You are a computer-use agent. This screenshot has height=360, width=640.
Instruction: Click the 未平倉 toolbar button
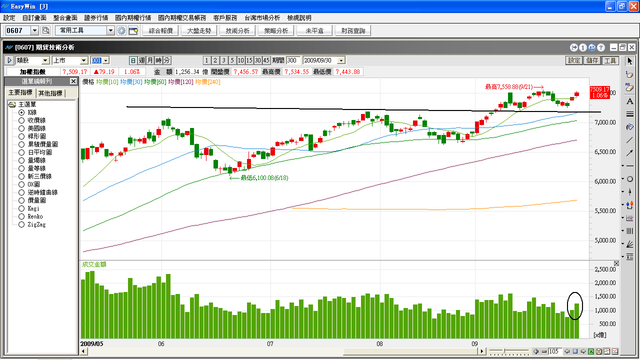[314, 31]
